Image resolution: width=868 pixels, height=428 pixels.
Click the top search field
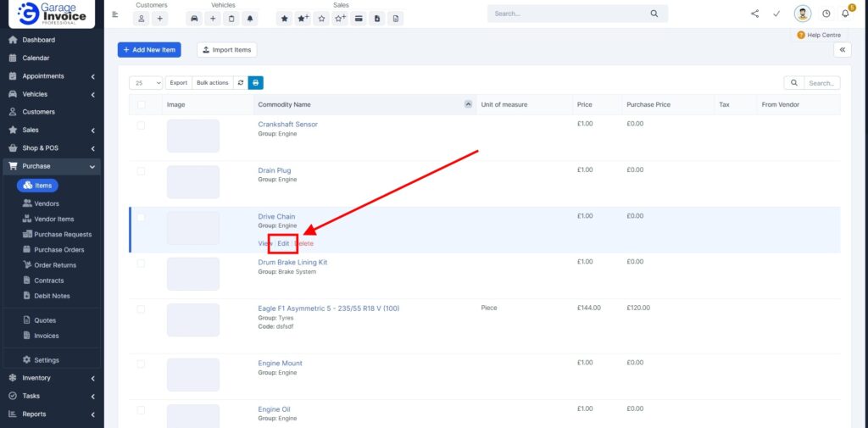point(568,14)
